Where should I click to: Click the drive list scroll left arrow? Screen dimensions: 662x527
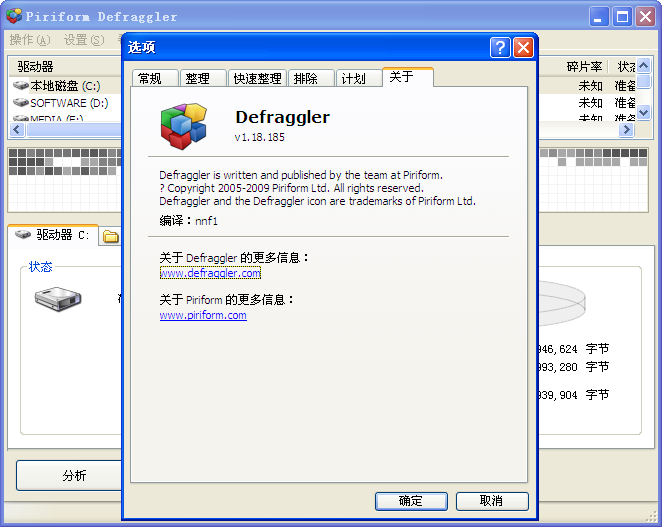coord(16,130)
